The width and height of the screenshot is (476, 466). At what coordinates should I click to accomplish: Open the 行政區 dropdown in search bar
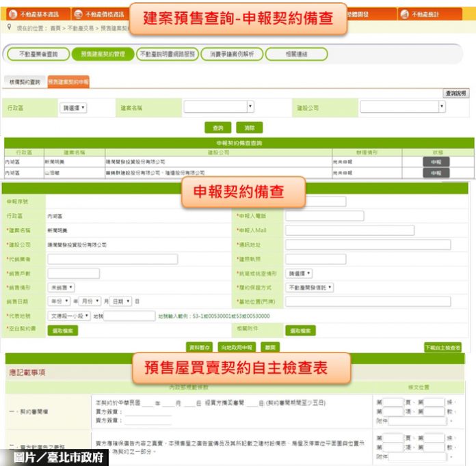click(x=73, y=108)
